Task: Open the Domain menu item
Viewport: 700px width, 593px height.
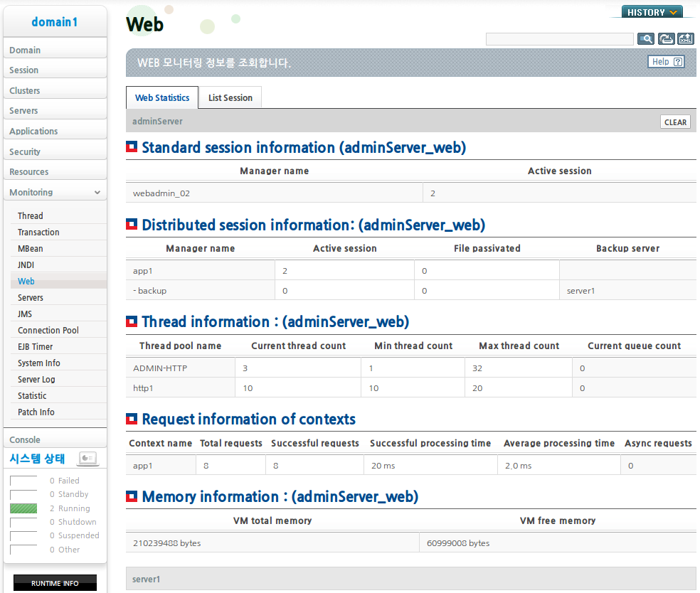Action: [x=55, y=50]
